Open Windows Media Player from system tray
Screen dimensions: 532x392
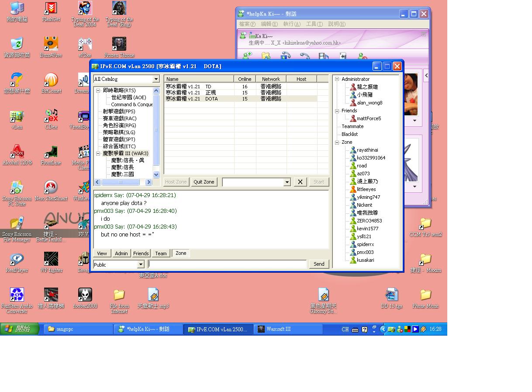tap(415, 329)
